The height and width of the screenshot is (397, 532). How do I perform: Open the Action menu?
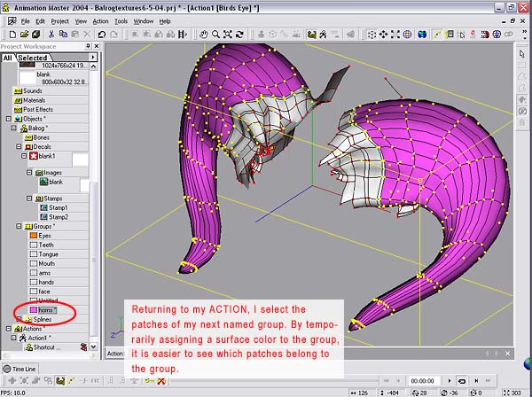101,20
